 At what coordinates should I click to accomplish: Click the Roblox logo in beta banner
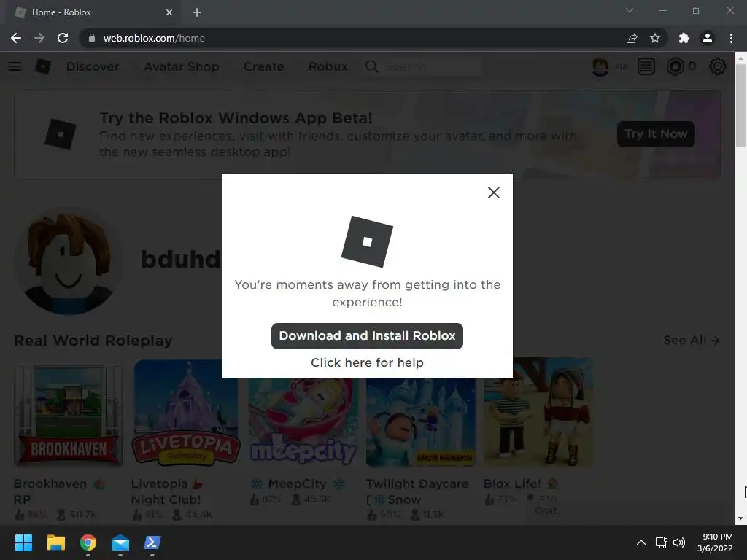61,134
